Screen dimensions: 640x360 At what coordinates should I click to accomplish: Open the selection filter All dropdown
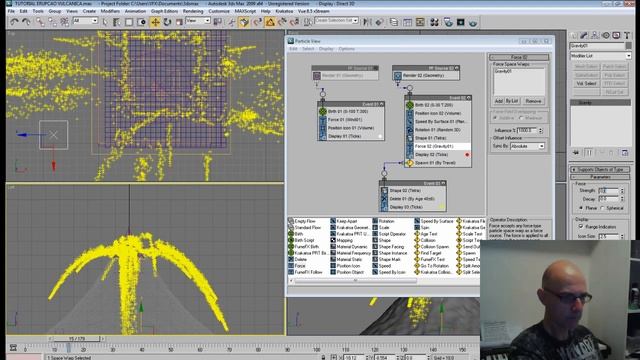(85, 21)
